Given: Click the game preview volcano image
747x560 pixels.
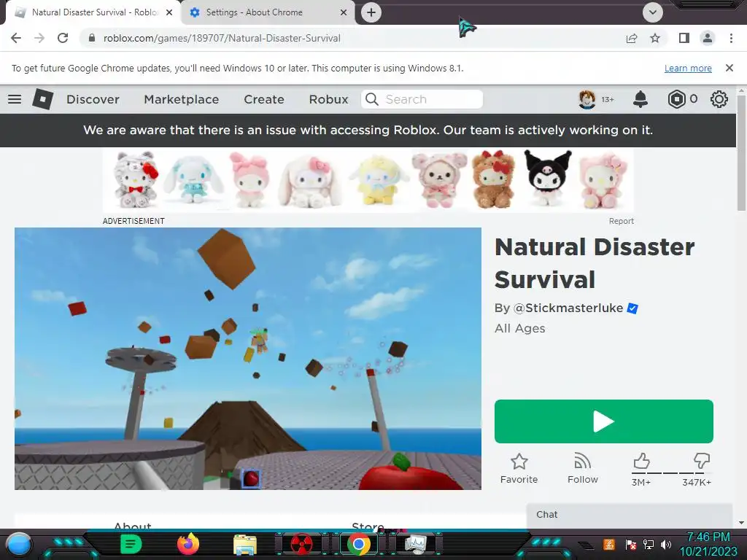Looking at the screenshot, I should pos(248,359).
